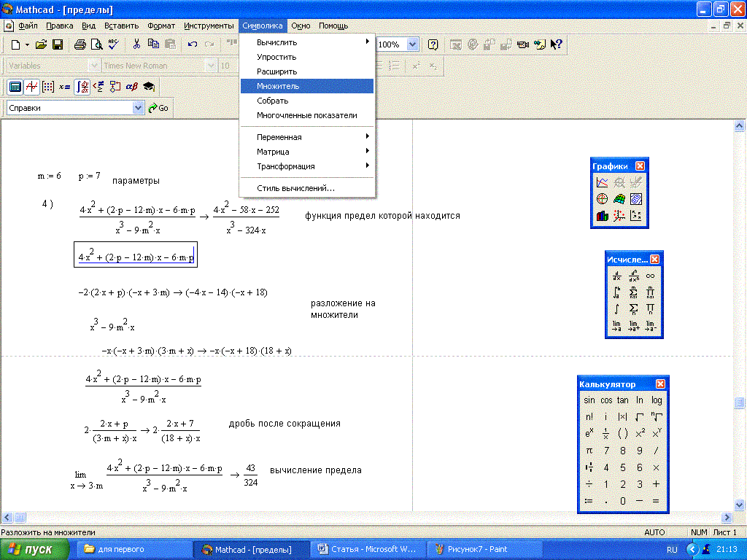Click the Go button
Screen dimensions: 747x560
tap(158, 108)
